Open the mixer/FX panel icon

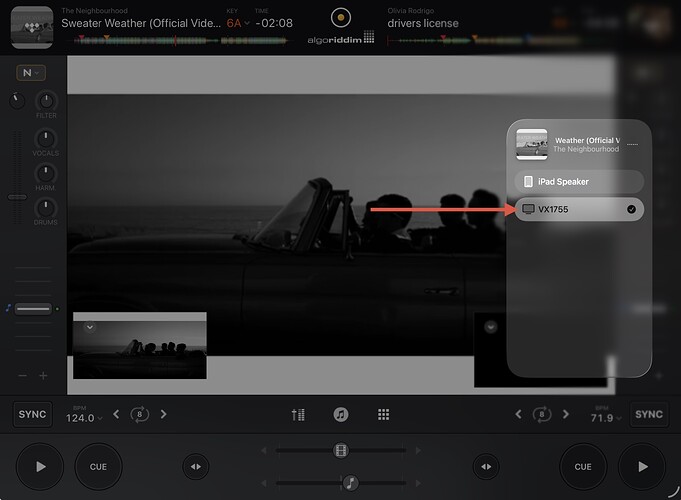[x=298, y=414]
